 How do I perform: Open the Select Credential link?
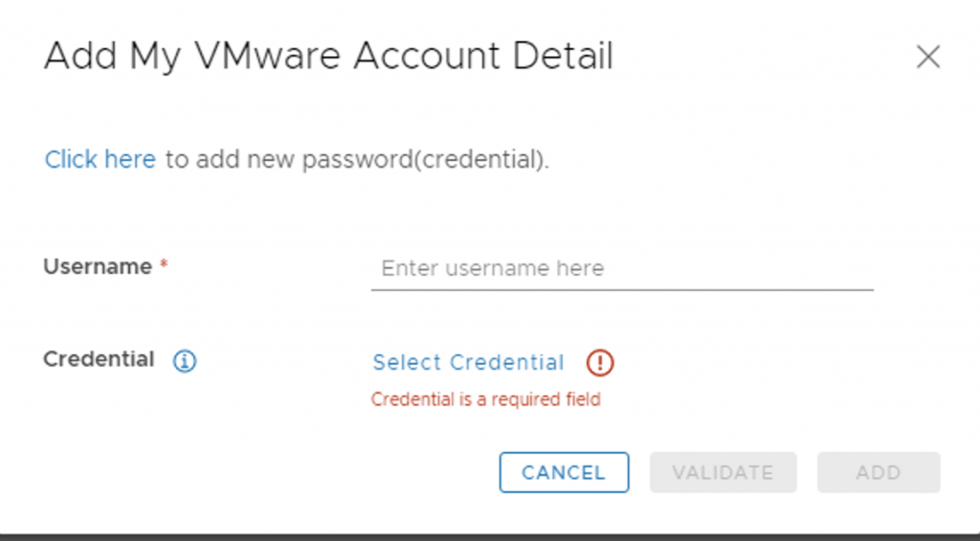[x=468, y=362]
